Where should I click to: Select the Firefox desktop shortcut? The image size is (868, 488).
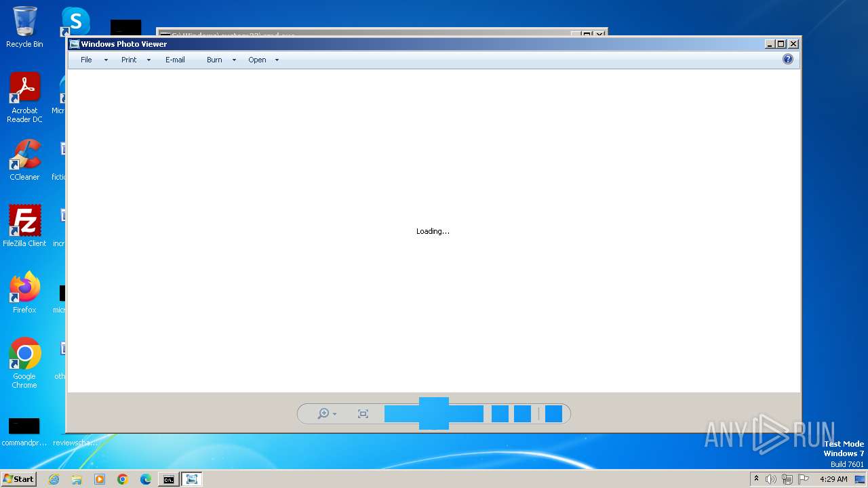pos(24,292)
